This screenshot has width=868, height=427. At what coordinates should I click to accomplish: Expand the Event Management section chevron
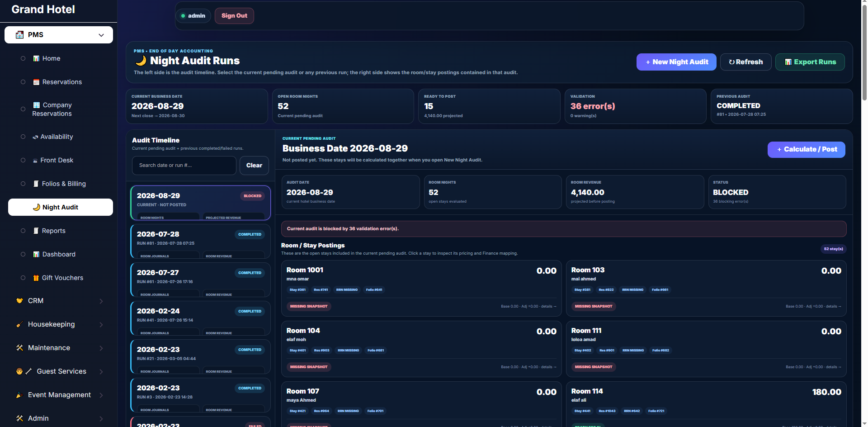(x=101, y=395)
